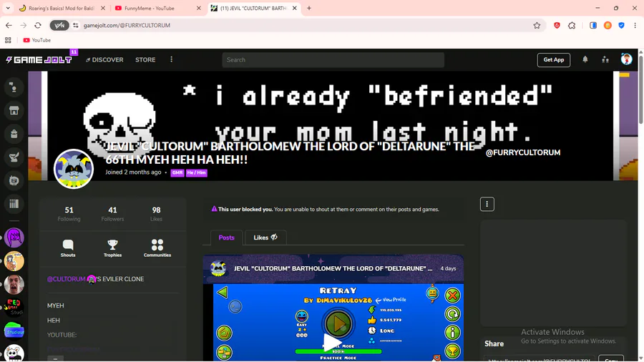
Task: Open the Store page
Action: tap(145, 60)
